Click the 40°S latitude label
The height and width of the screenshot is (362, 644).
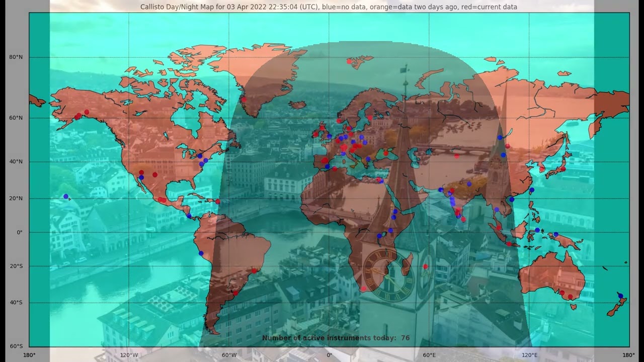16,302
